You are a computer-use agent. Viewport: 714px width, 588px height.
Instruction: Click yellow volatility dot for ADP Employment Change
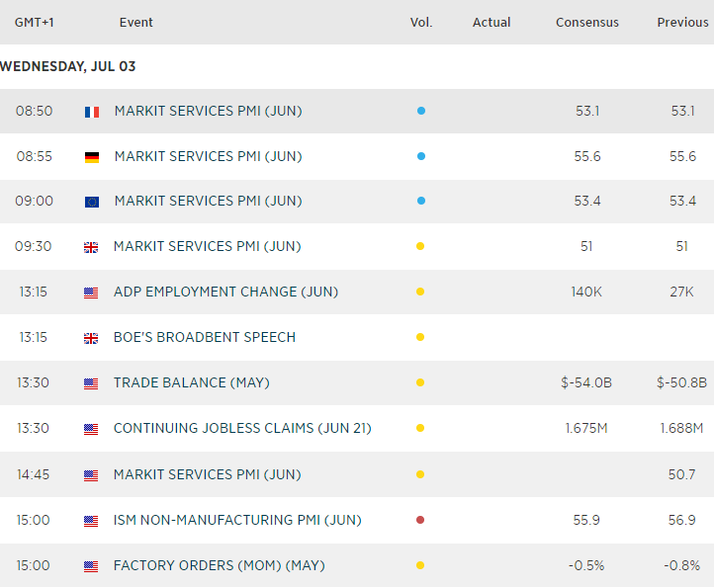[420, 293]
